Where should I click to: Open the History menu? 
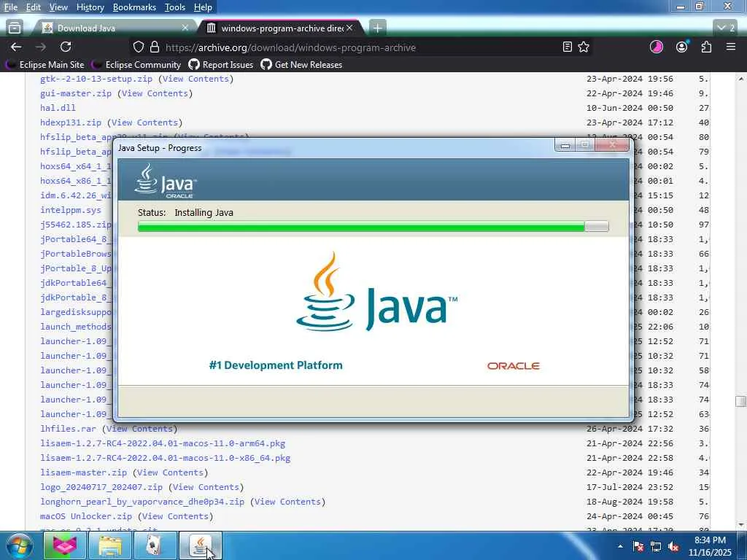coord(90,7)
